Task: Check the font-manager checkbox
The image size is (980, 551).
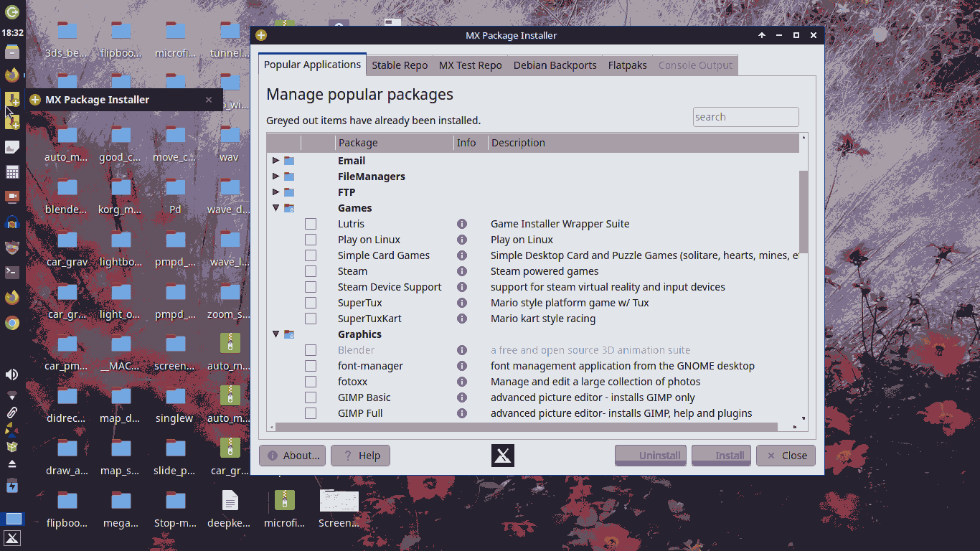Action: click(x=311, y=366)
